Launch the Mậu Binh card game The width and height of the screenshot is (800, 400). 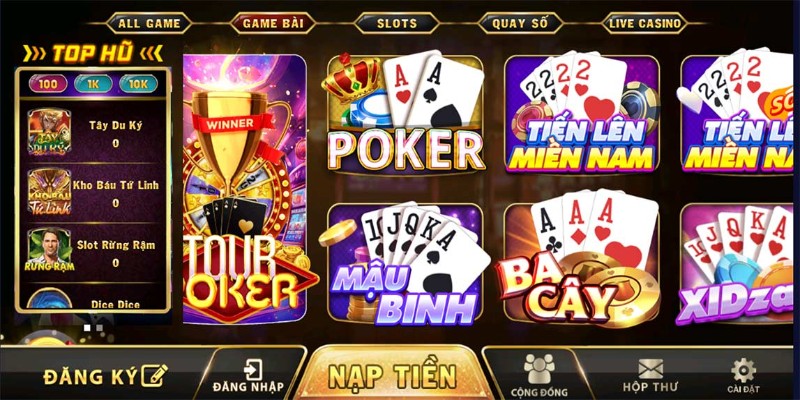[x=405, y=263]
